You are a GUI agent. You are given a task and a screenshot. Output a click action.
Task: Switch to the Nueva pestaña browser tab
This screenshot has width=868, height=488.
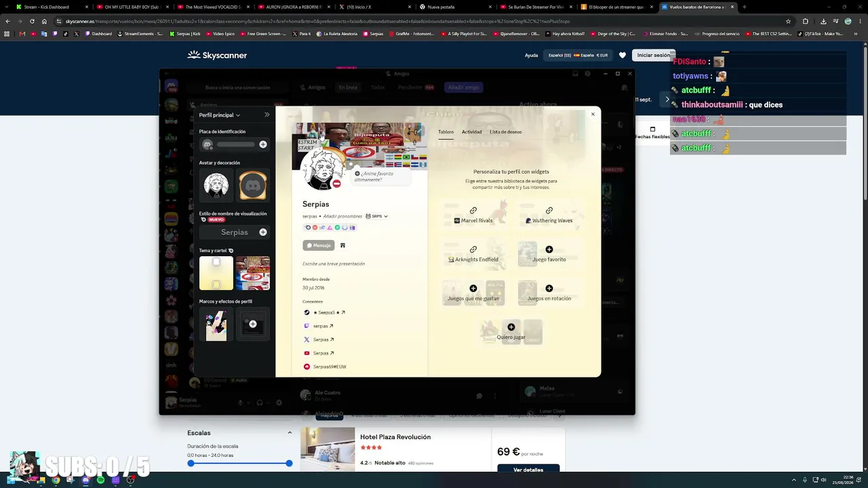pos(456,7)
